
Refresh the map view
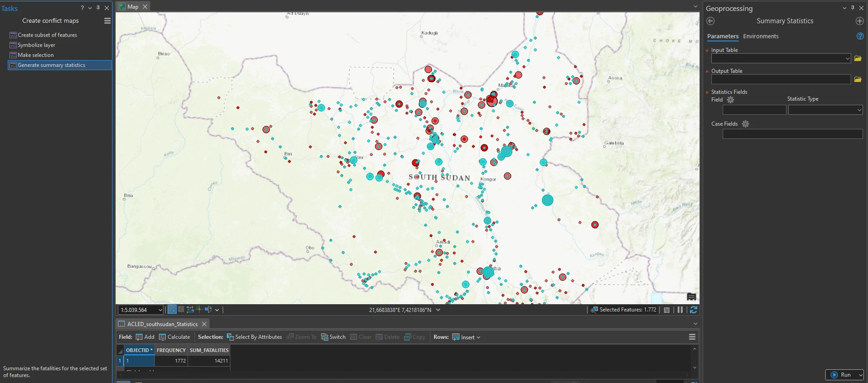694,310
